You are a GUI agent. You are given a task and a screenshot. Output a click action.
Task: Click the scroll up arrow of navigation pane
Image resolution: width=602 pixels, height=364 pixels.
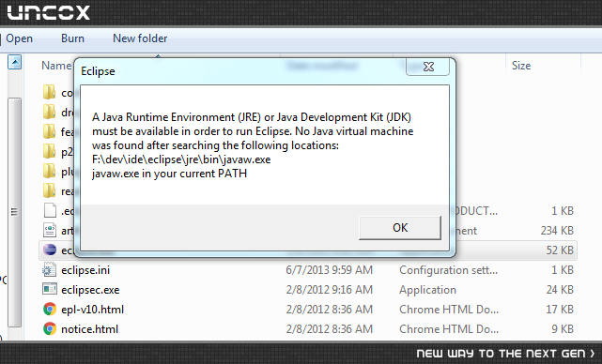pos(15,62)
